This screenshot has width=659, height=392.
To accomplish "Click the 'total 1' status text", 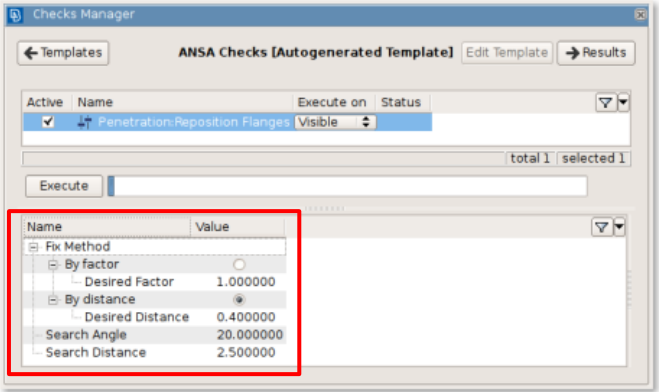I will tap(530, 158).
